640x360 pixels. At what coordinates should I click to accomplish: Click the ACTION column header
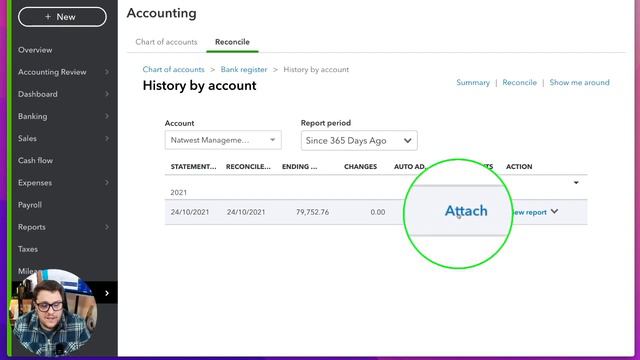tap(519, 167)
